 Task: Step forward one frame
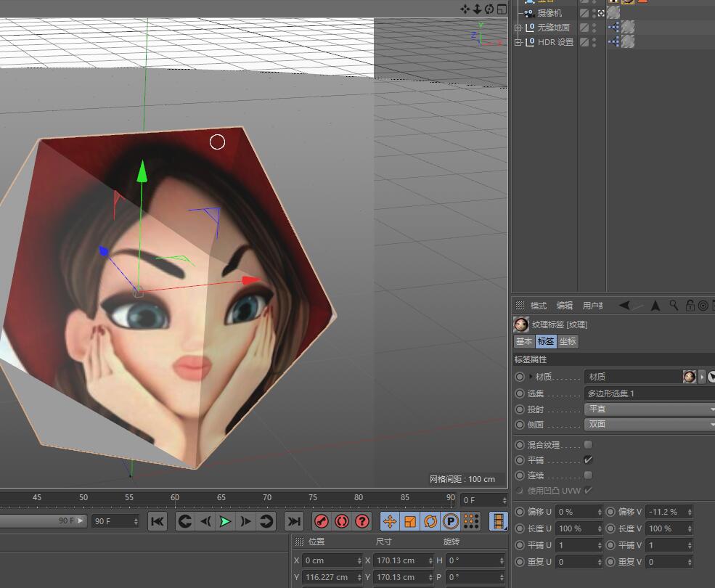245,521
